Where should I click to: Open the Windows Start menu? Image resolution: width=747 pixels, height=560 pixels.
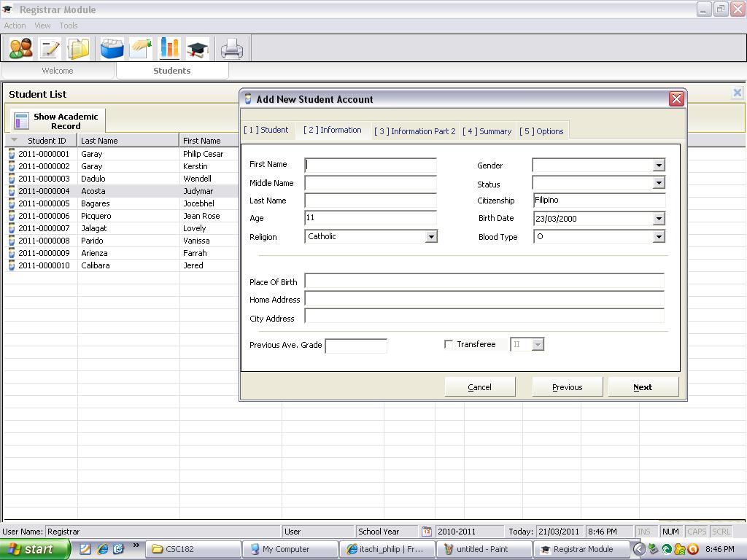pos(34,549)
